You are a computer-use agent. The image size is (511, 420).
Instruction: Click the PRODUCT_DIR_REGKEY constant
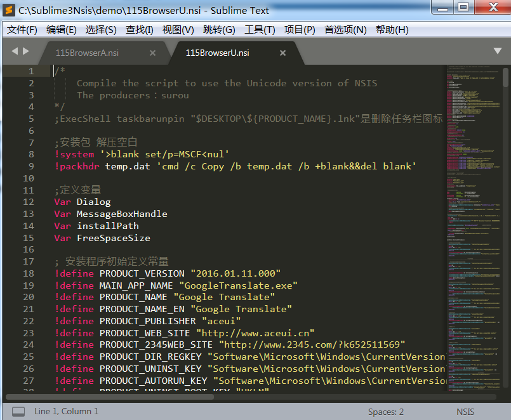[150, 357]
